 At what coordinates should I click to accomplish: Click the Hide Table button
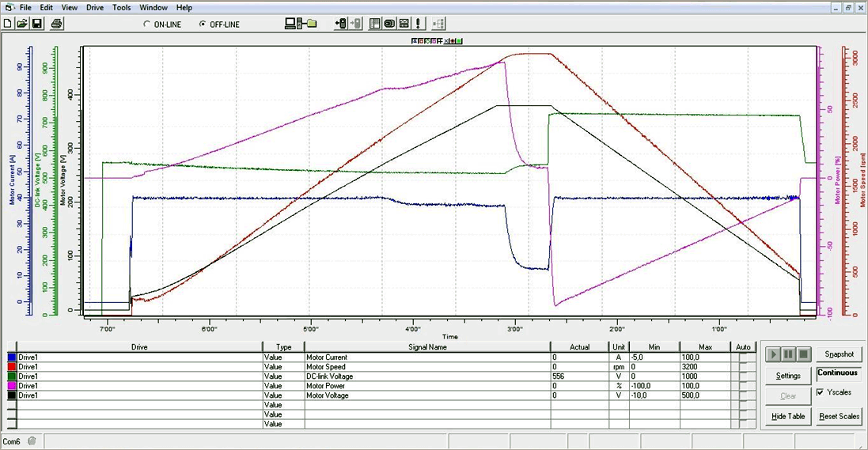point(788,416)
